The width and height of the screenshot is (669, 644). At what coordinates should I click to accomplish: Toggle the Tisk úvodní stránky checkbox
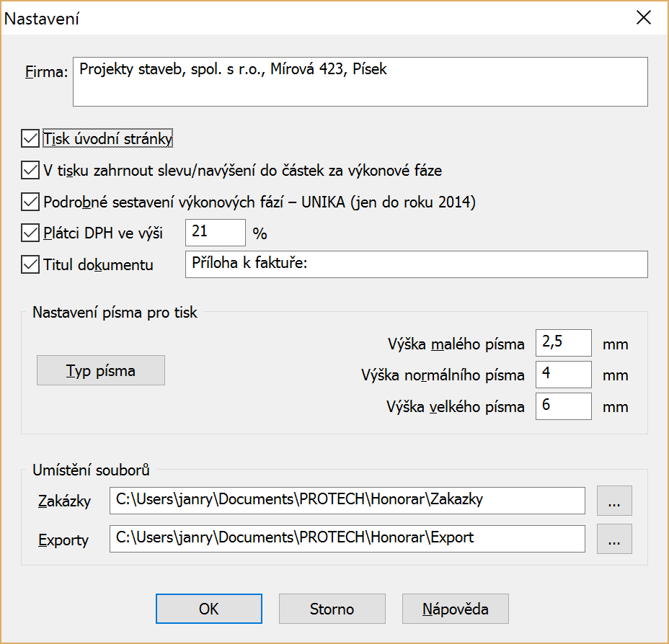click(x=30, y=138)
